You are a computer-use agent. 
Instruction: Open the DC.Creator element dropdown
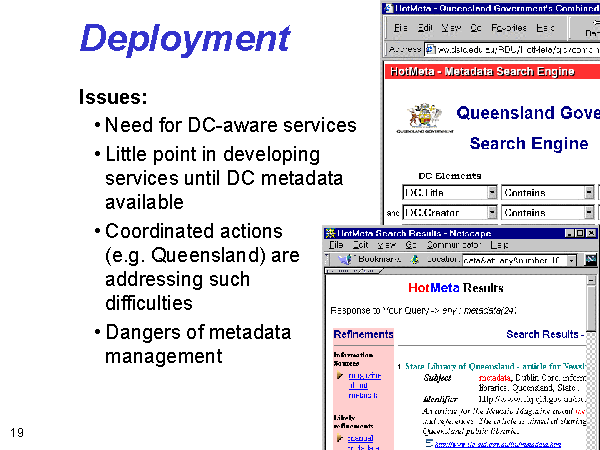pos(492,212)
